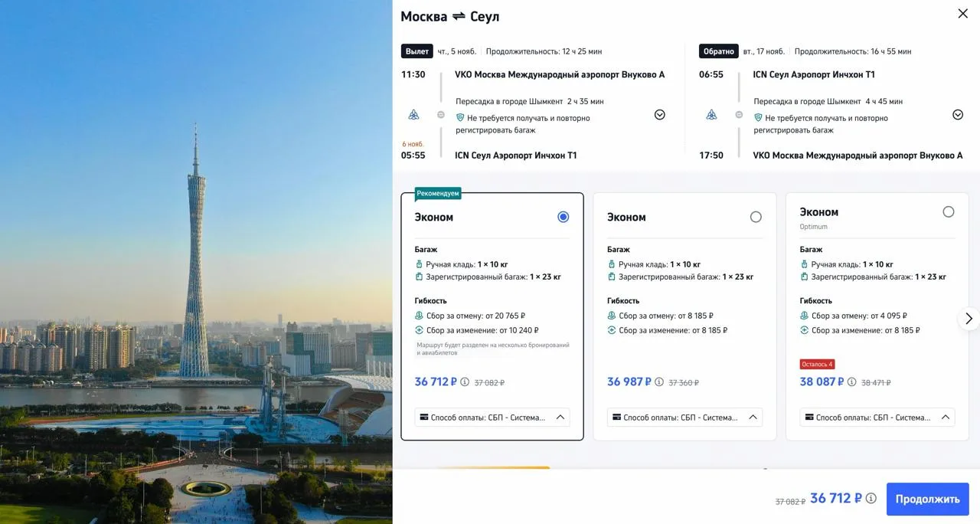Click the 36 712 ₽ price in first card
This screenshot has height=524, width=980.
tap(436, 382)
